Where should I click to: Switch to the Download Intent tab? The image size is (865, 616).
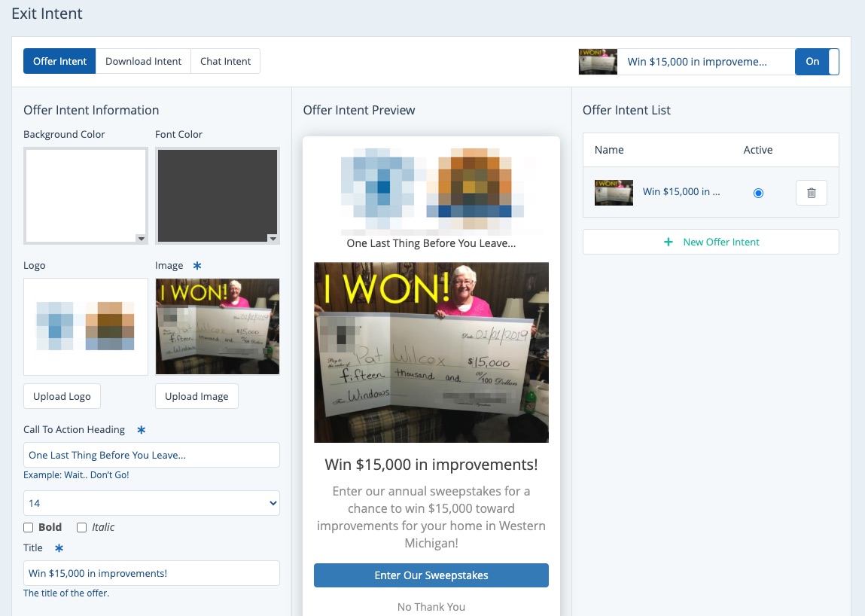[x=143, y=62]
